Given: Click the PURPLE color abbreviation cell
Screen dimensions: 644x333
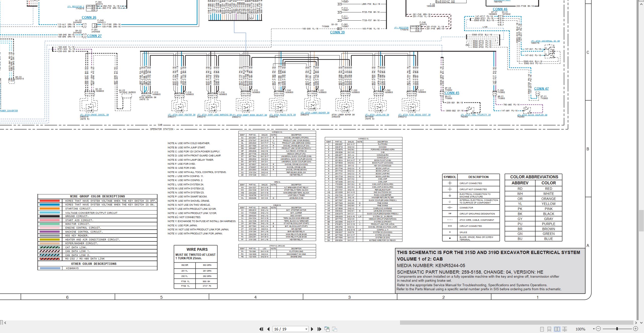Looking at the screenshot, I should point(548,224).
